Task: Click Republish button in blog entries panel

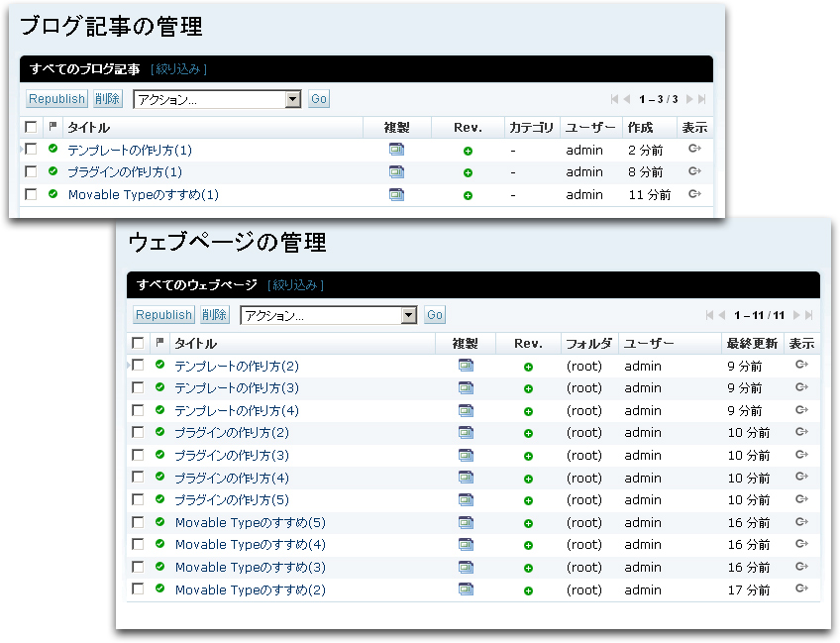Action: (56, 99)
